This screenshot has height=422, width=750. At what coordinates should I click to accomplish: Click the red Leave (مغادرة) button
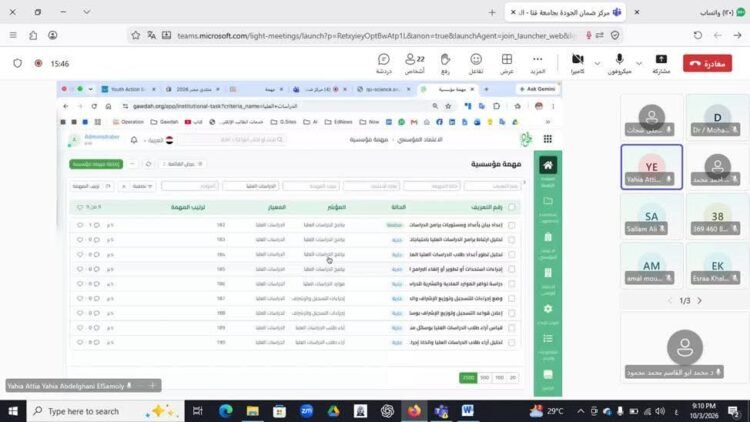click(707, 63)
